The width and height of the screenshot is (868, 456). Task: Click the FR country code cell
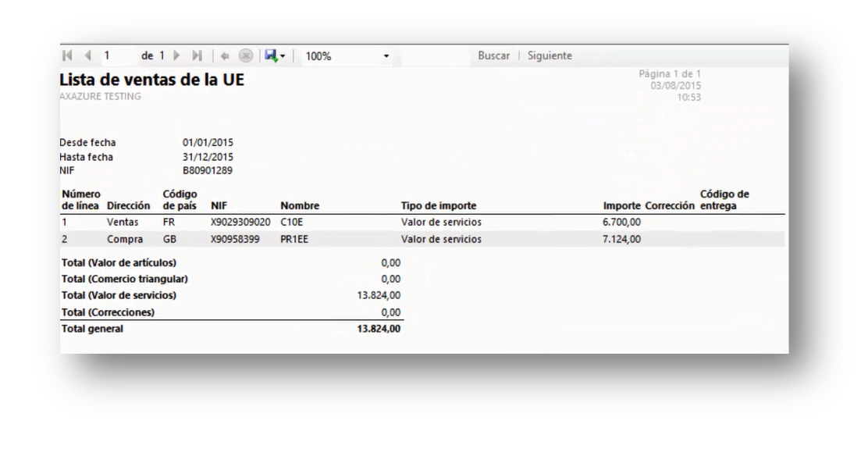(x=169, y=223)
